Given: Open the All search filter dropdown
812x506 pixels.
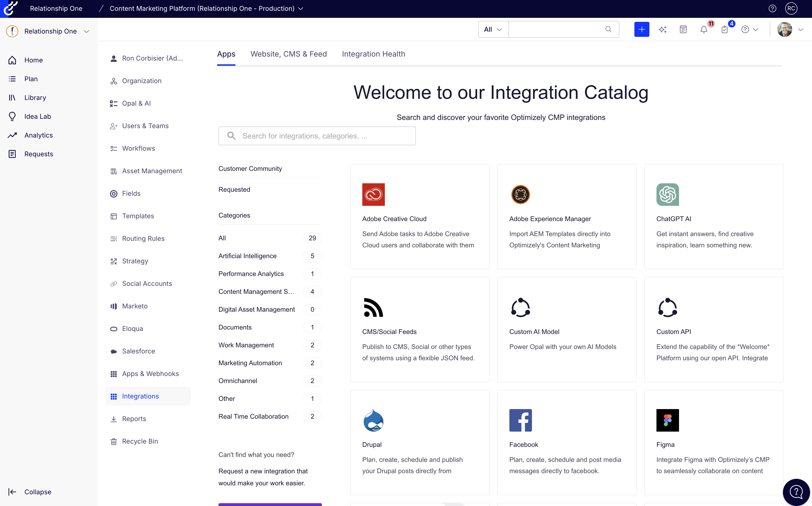Looking at the screenshot, I should click(x=492, y=29).
